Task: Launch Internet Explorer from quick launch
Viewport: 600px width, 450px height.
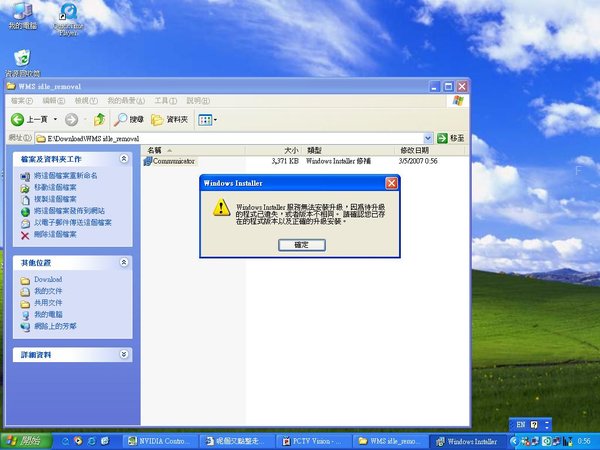Action: tap(92, 441)
